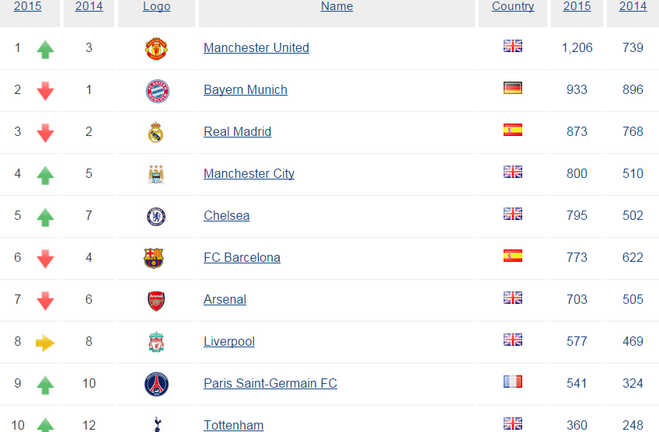Click the French flag in PSG row
This screenshot has height=432, width=659.
(513, 382)
